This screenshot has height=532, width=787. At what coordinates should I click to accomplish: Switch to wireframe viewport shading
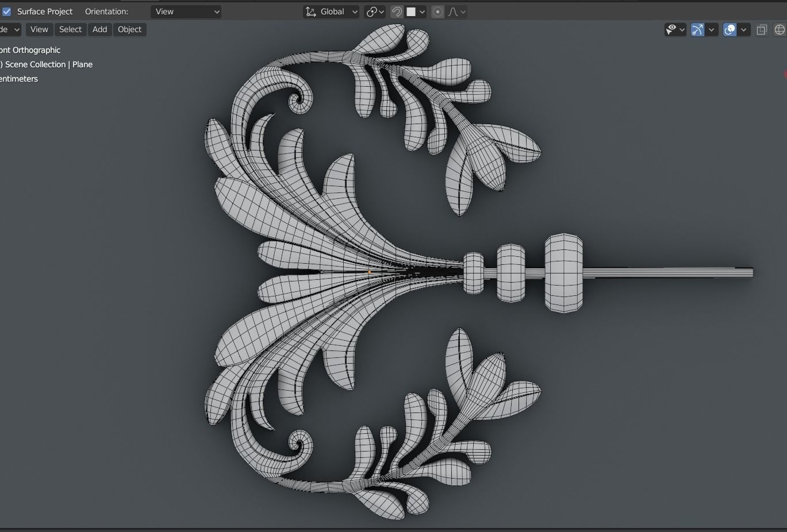click(x=780, y=30)
